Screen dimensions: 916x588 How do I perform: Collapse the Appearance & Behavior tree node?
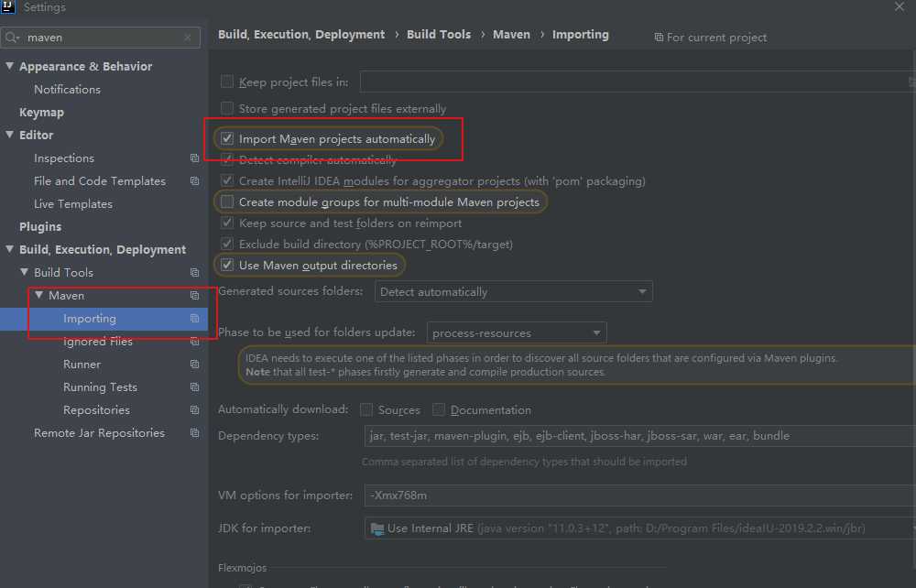pos(10,66)
